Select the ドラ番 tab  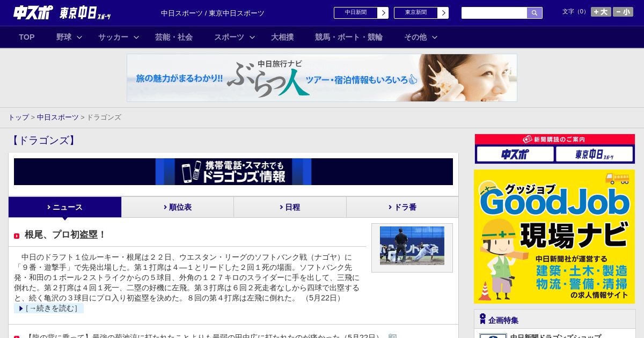coord(402,207)
